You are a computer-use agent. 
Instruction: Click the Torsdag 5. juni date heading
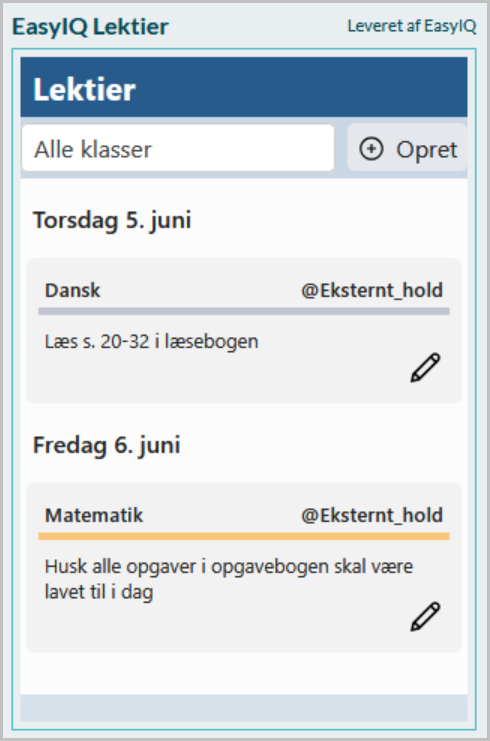tap(112, 221)
